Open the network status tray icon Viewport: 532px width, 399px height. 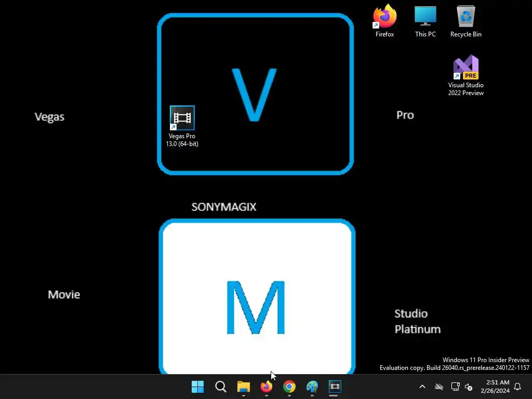coord(455,387)
